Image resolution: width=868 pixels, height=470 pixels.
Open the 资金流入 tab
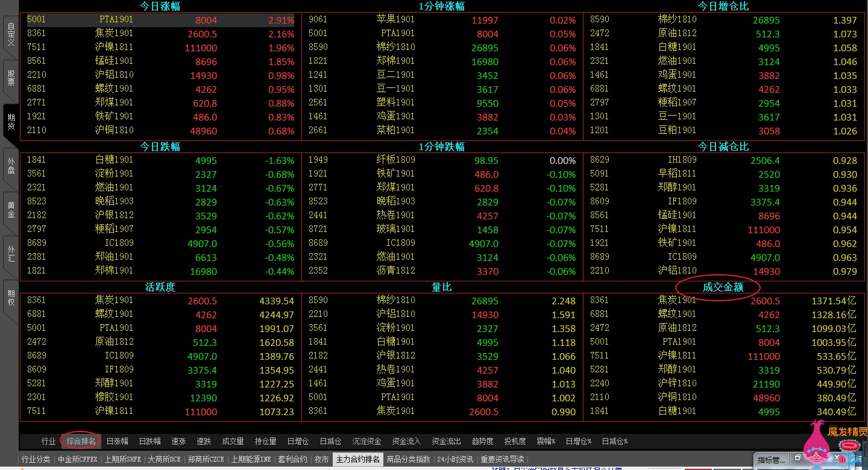[406, 442]
